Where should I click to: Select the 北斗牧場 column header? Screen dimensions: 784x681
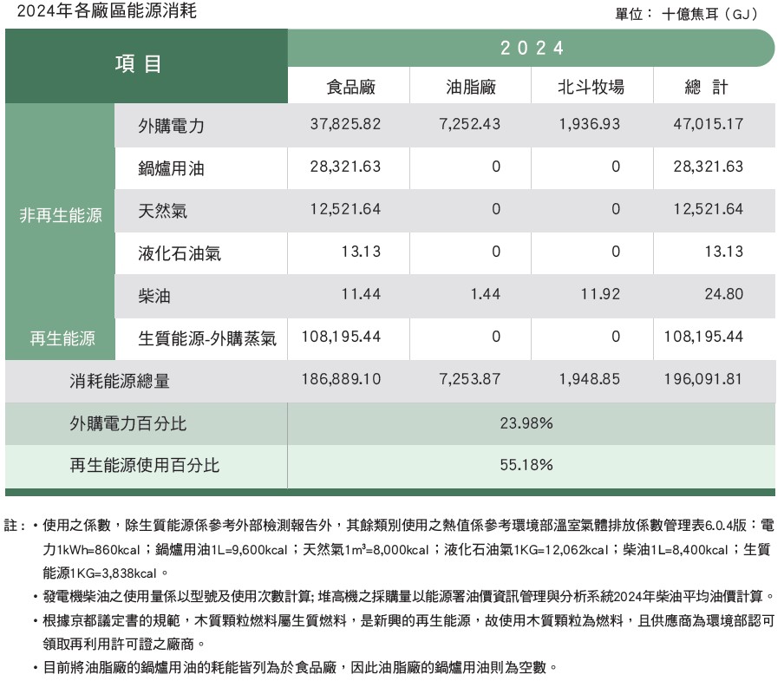click(x=591, y=87)
